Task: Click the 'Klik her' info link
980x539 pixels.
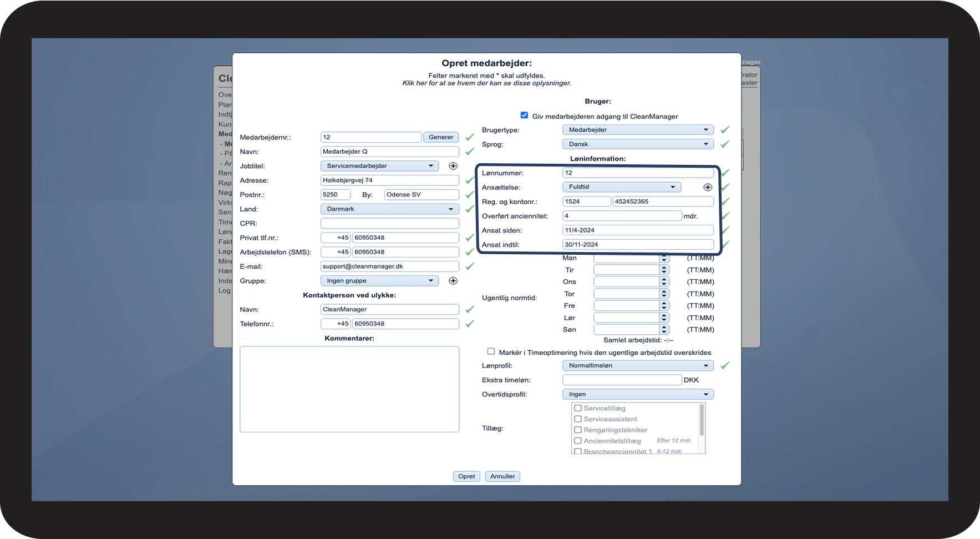Action: tap(486, 83)
